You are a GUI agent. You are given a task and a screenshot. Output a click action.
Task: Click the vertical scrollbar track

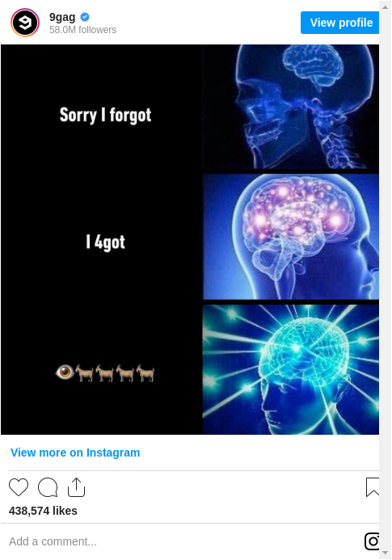click(385, 280)
